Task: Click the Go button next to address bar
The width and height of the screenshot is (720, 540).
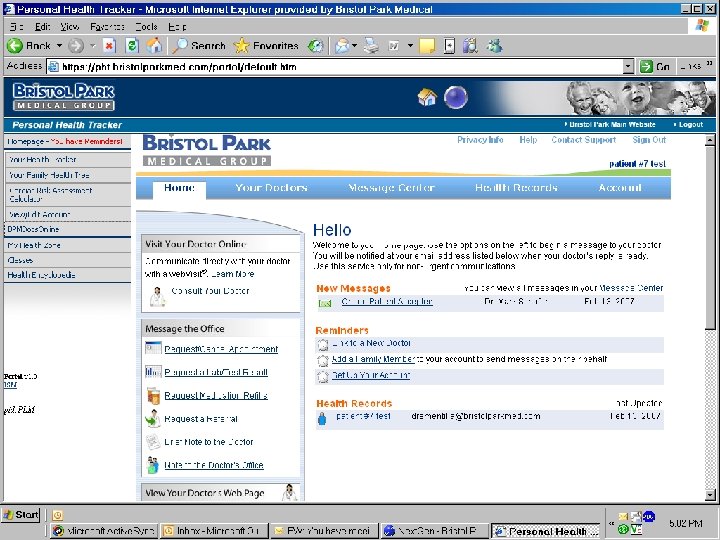Action: click(x=655, y=67)
